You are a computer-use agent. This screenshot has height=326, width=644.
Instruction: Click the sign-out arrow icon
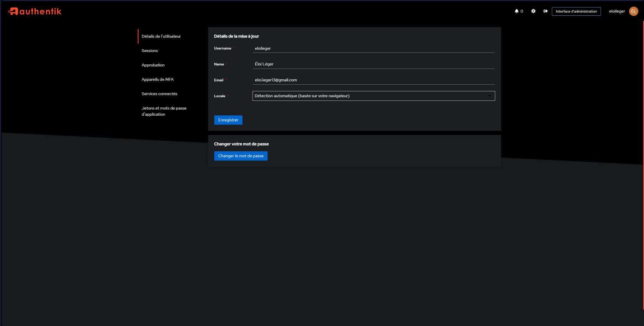coord(545,11)
